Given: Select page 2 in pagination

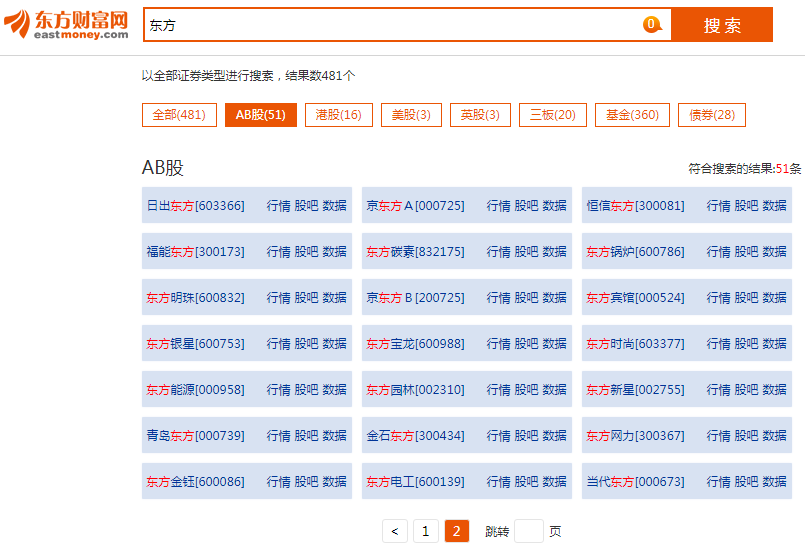Looking at the screenshot, I should [456, 531].
